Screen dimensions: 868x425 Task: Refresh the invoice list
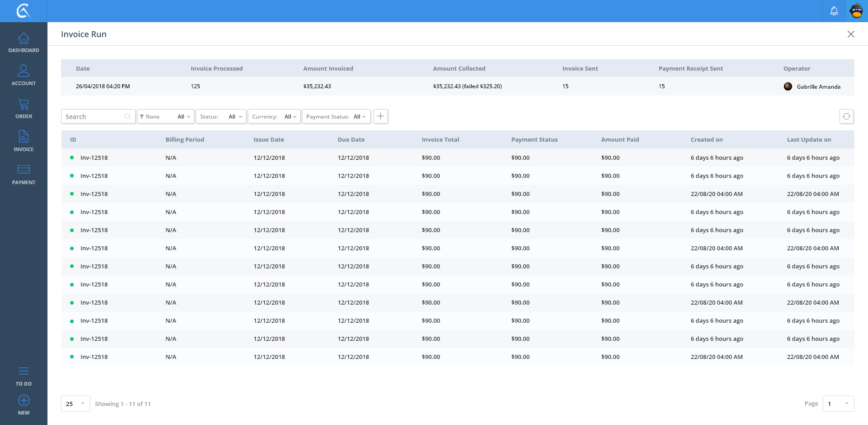pyautogui.click(x=846, y=116)
